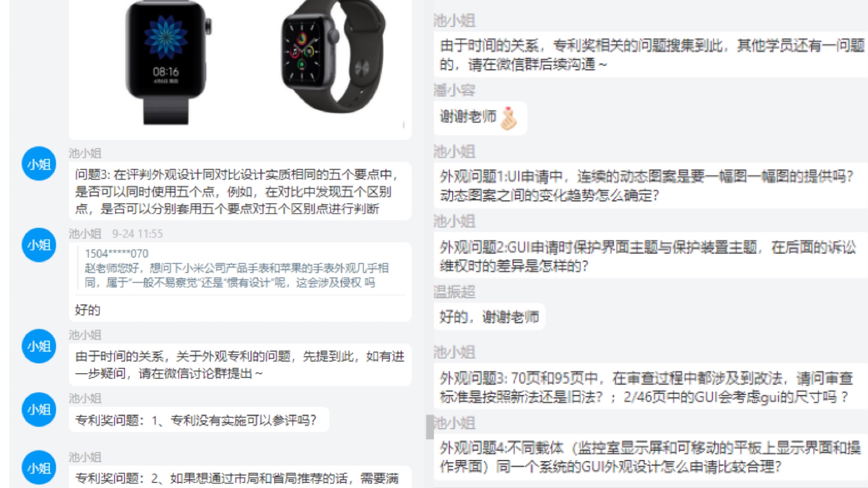Click the 好的 reply text under the quote

click(x=88, y=310)
